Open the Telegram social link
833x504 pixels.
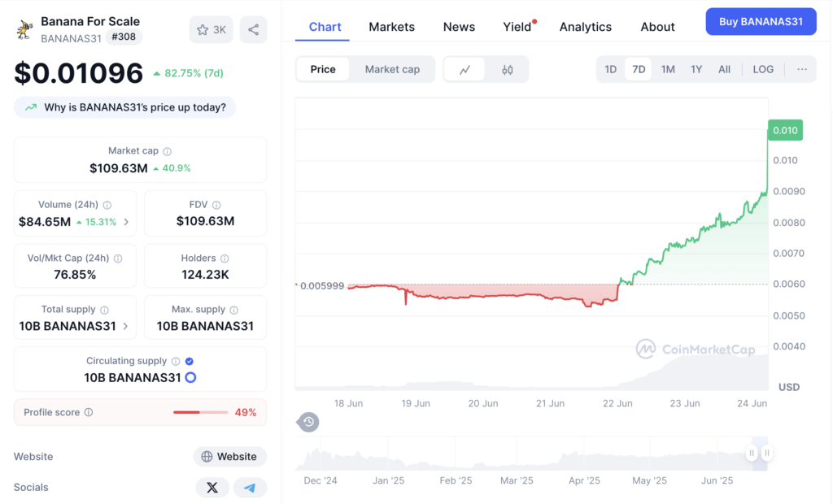250,488
